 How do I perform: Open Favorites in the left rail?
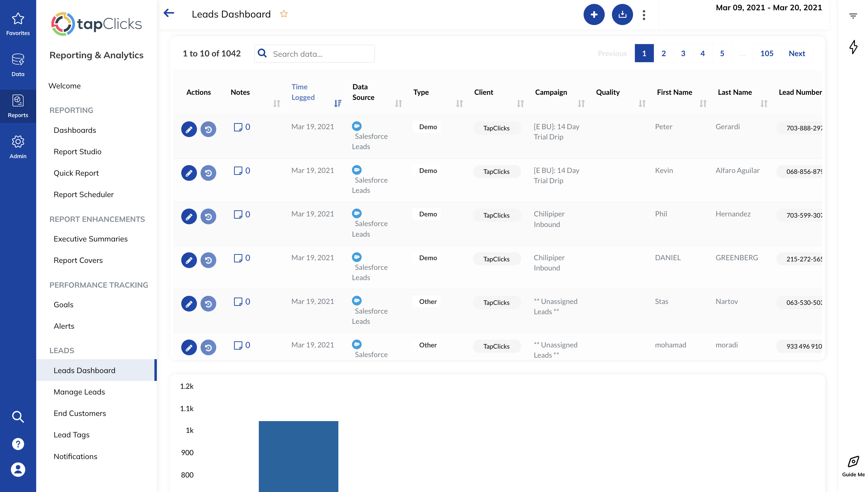[x=18, y=24]
